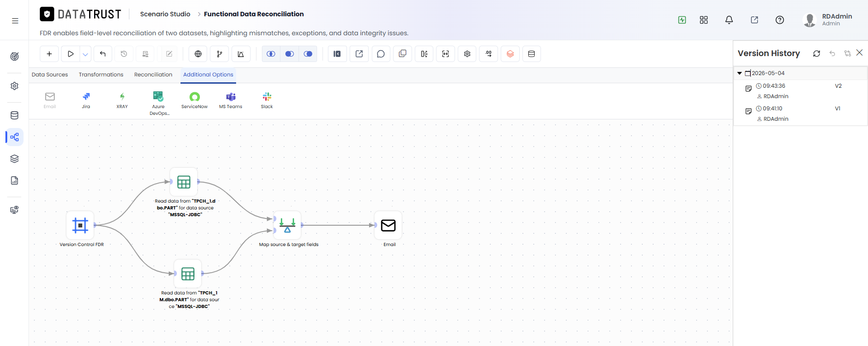
Task: Click the pencil edit icon in toolbar
Action: [x=169, y=54]
